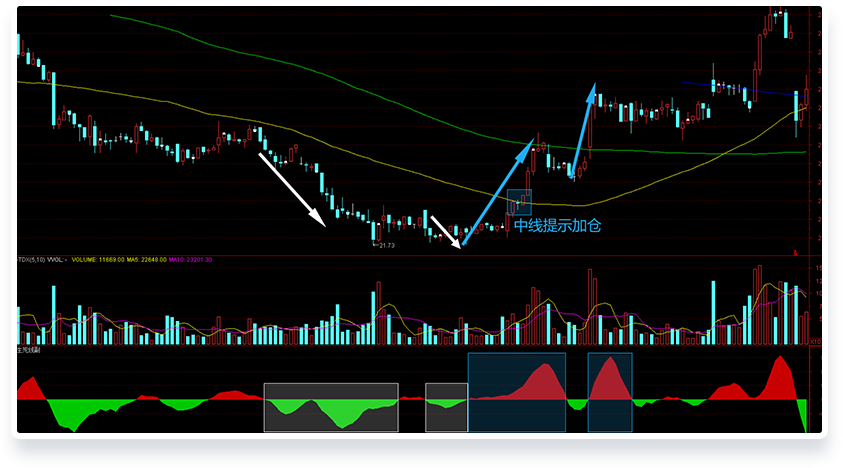843x468 pixels.
Task: Click the small blue highlight box on candles
Action: click(518, 202)
